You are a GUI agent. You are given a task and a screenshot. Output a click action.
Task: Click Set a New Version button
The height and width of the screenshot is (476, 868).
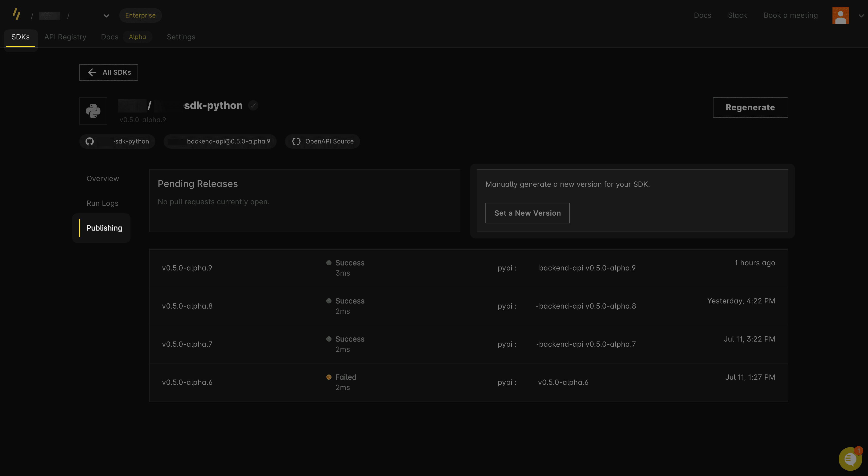point(527,213)
